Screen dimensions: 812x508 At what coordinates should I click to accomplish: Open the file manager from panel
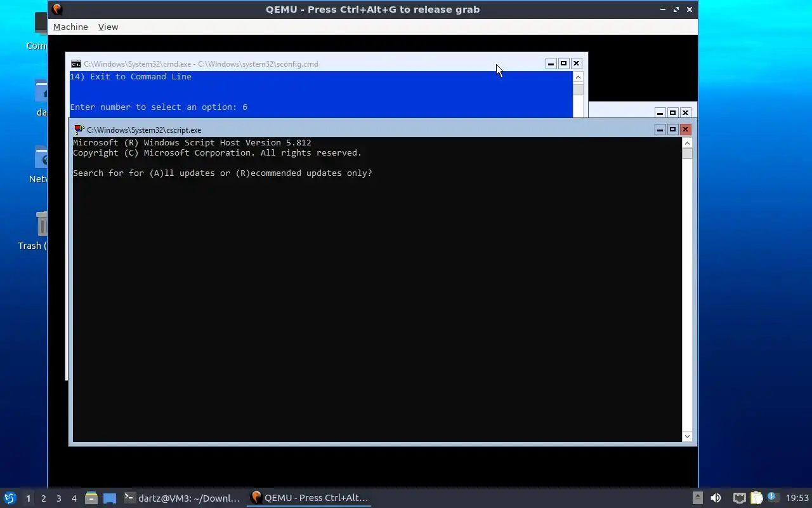coord(91,498)
